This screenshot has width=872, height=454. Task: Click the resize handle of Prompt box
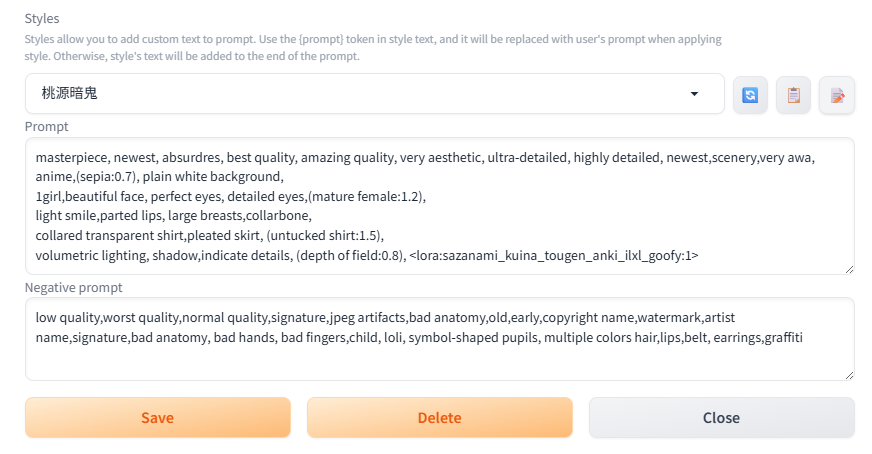click(x=849, y=268)
